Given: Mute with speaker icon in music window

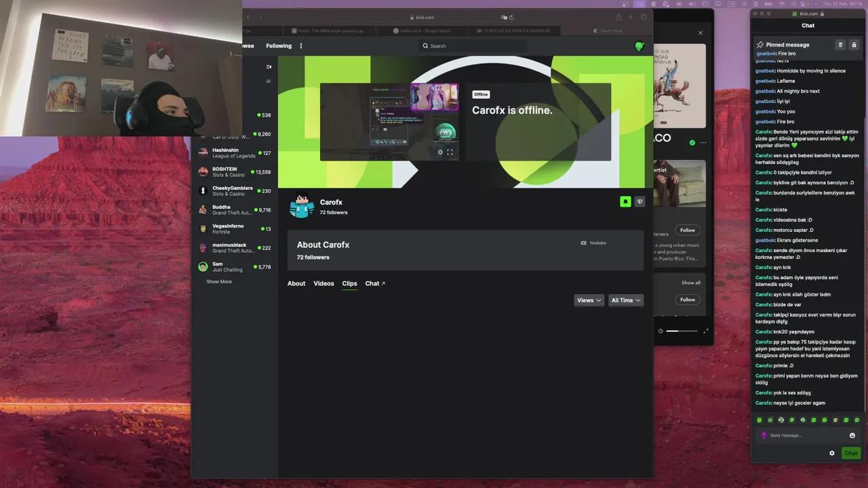Looking at the screenshot, I should pyautogui.click(x=660, y=331).
